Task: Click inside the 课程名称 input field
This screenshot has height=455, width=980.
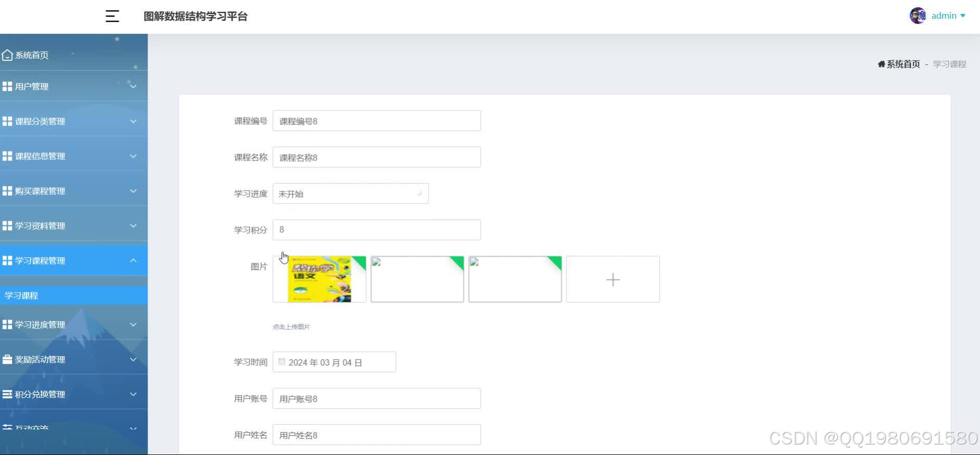Action: [377, 157]
